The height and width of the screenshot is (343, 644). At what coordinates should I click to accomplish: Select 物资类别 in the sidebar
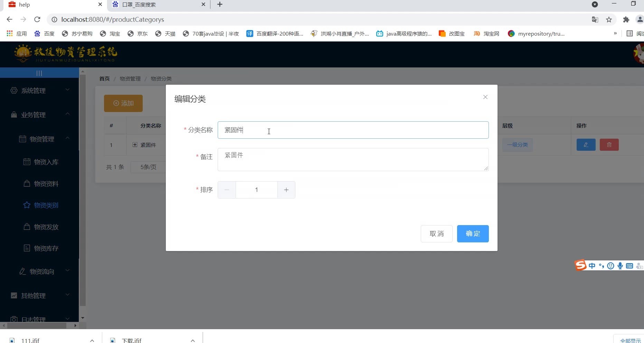pyautogui.click(x=41, y=205)
